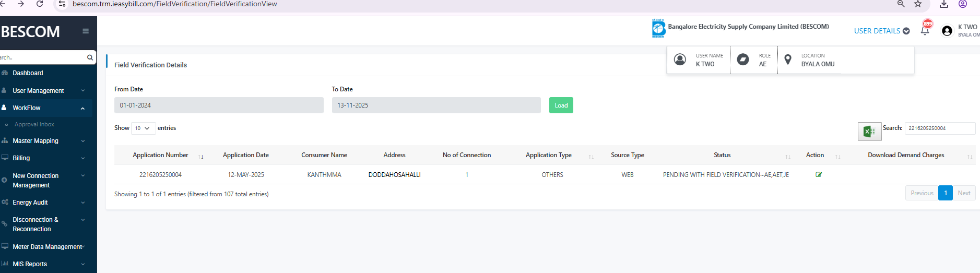Go to the Next page

pos(964,193)
